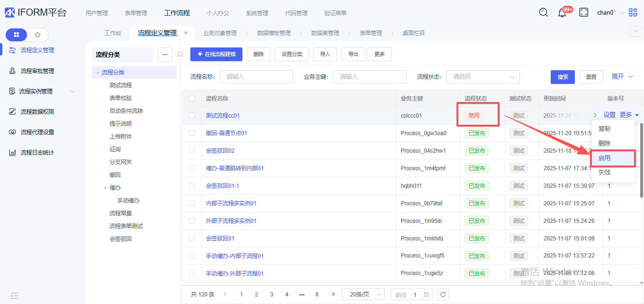Switch to the 业务对象管理 tab
The image size is (644, 304).
click(220, 33)
